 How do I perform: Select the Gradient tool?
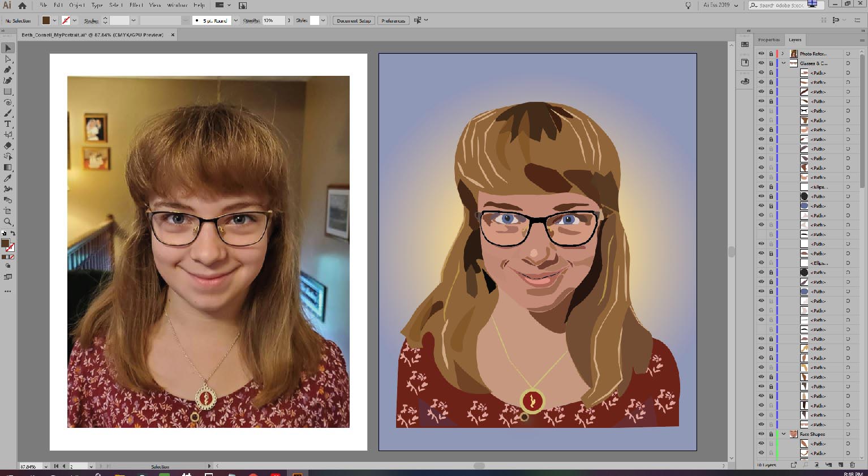[8, 168]
